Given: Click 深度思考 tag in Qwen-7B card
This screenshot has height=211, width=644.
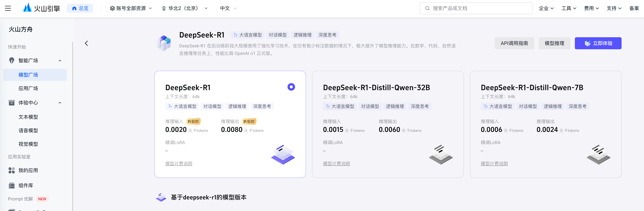Looking at the screenshot, I should point(577,106).
